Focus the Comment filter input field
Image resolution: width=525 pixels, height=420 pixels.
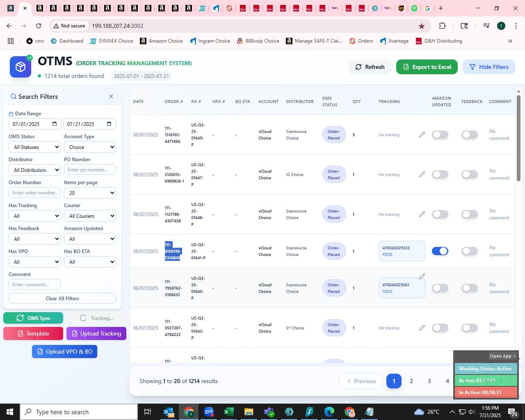(34, 285)
